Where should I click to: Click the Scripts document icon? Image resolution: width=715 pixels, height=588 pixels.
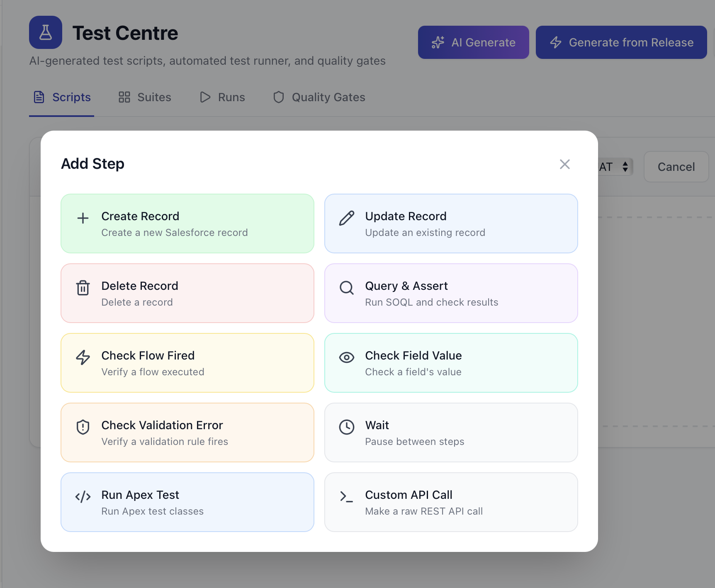39,97
